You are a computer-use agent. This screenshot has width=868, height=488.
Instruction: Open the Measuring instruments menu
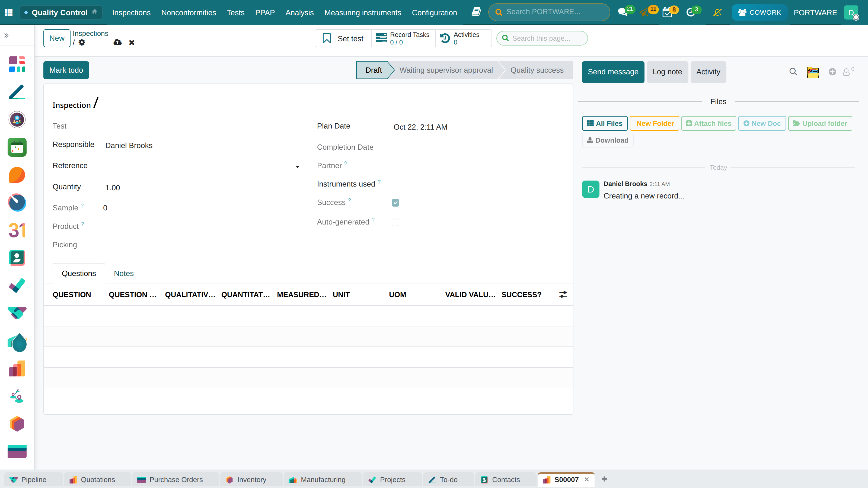(363, 12)
